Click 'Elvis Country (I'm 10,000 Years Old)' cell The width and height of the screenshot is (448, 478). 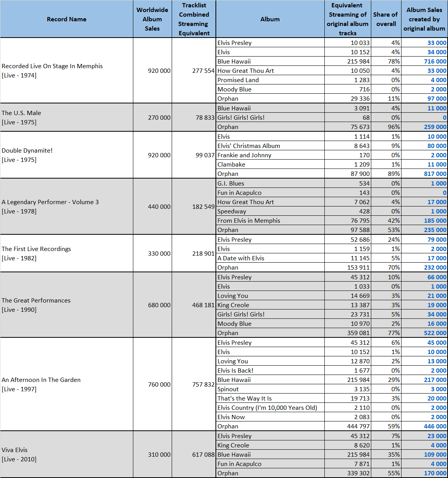coord(270,408)
